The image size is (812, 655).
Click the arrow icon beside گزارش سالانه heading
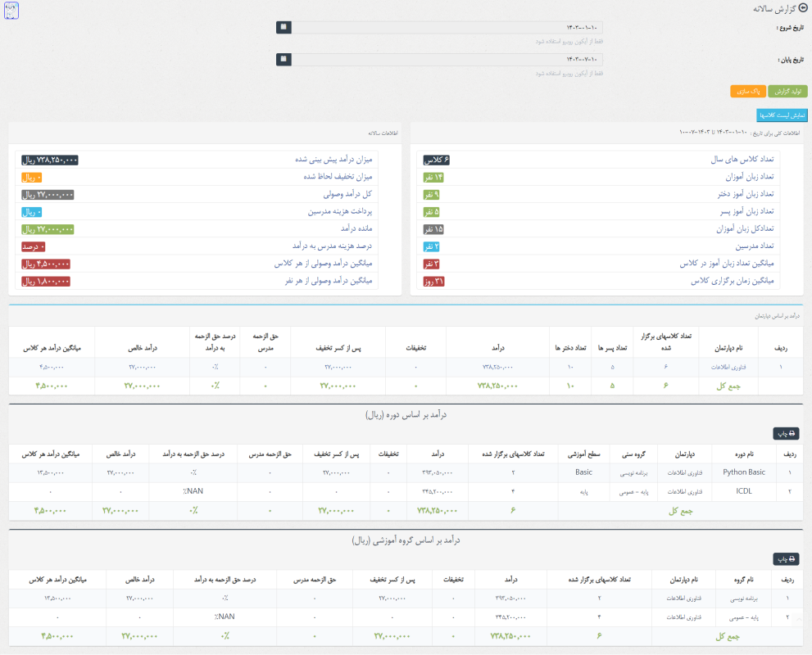tap(802, 7)
